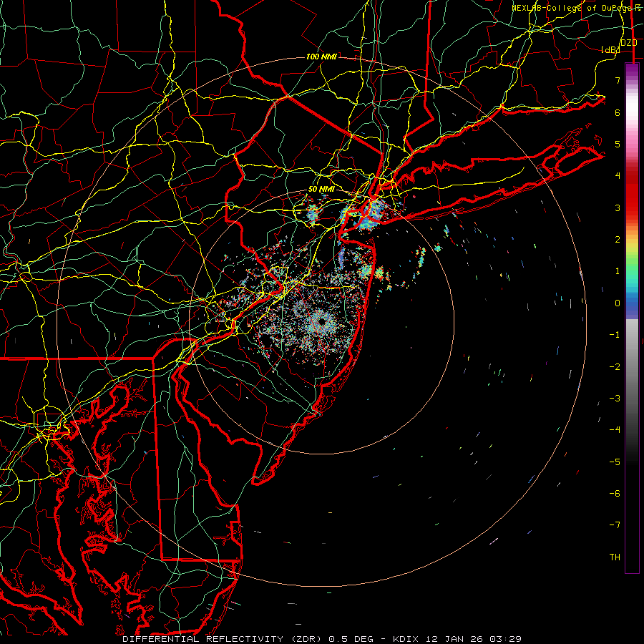Click the -5 tick label on scale
This screenshot has height=644, width=644.
pyautogui.click(x=615, y=462)
